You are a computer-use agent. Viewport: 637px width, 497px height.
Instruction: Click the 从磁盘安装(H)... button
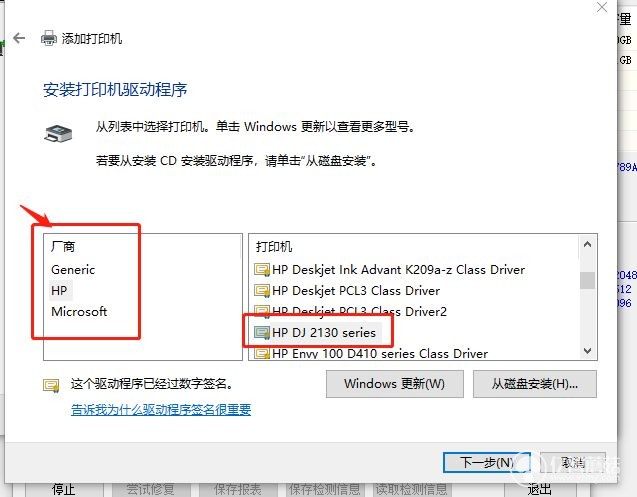coord(535,384)
